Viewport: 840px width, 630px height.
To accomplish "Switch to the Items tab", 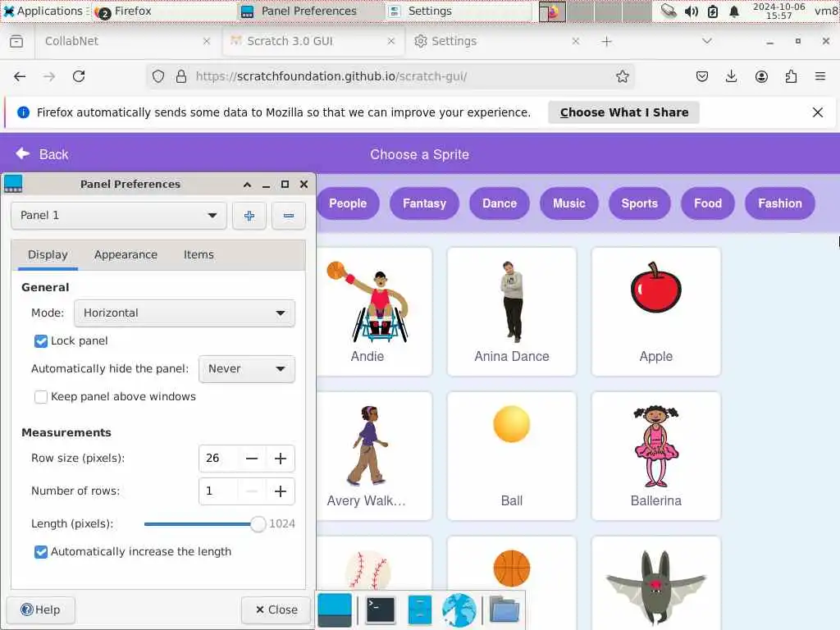I will [x=199, y=255].
